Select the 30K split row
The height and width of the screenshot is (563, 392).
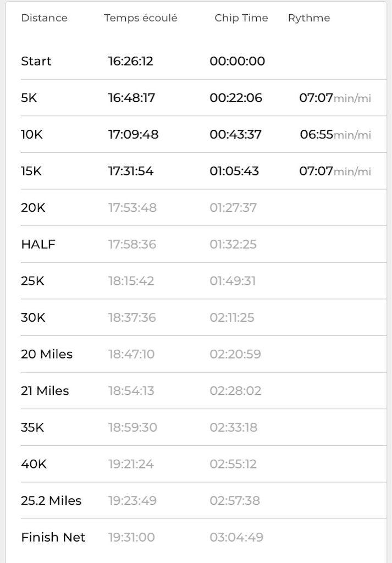tap(203, 317)
